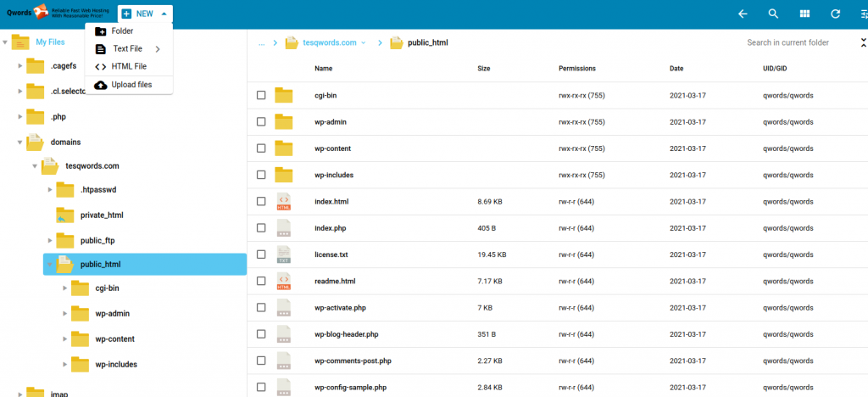Click the public_html breadcrumb folder icon
The image size is (868, 397).
point(397,42)
